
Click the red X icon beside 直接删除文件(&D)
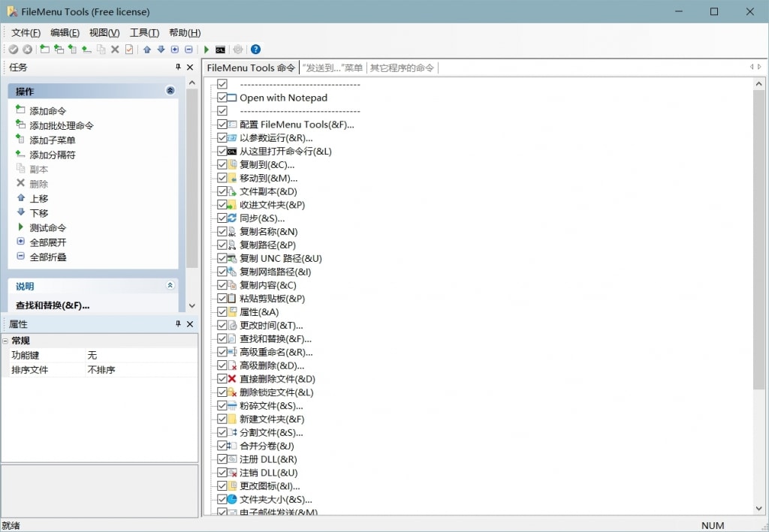[x=232, y=379]
